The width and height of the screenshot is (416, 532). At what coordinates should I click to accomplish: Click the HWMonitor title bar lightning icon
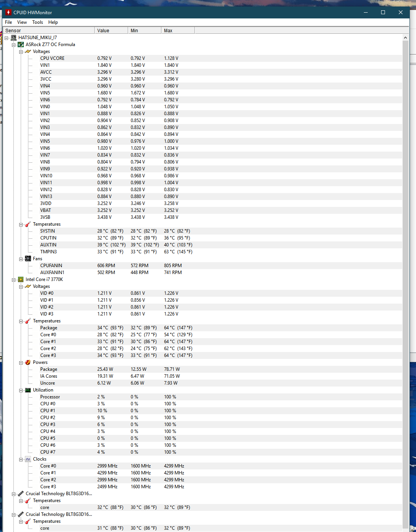point(8,12)
